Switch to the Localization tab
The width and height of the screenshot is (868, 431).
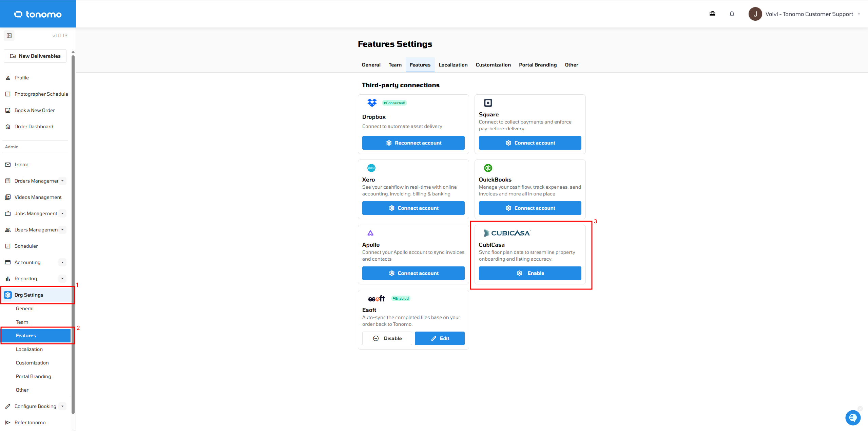(x=453, y=65)
